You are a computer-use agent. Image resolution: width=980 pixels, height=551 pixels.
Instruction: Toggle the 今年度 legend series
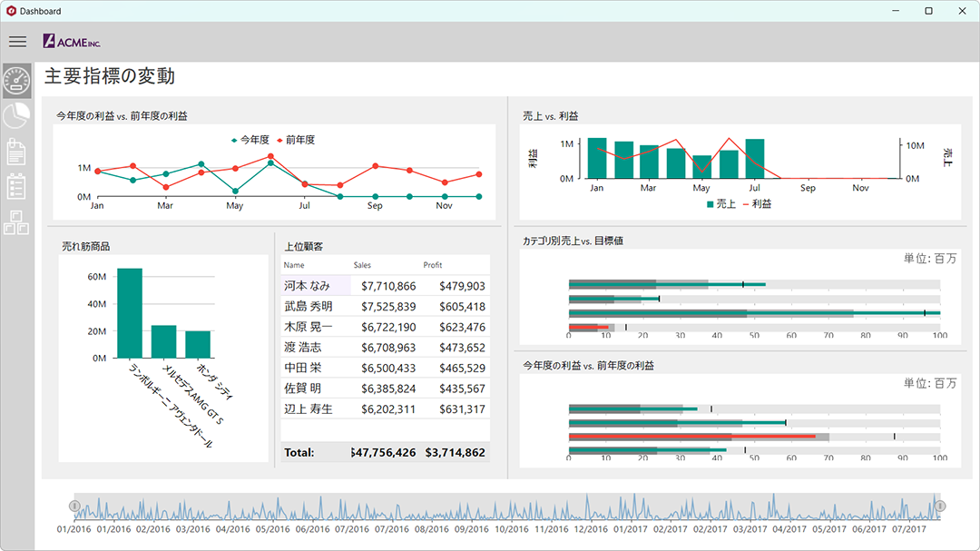250,140
